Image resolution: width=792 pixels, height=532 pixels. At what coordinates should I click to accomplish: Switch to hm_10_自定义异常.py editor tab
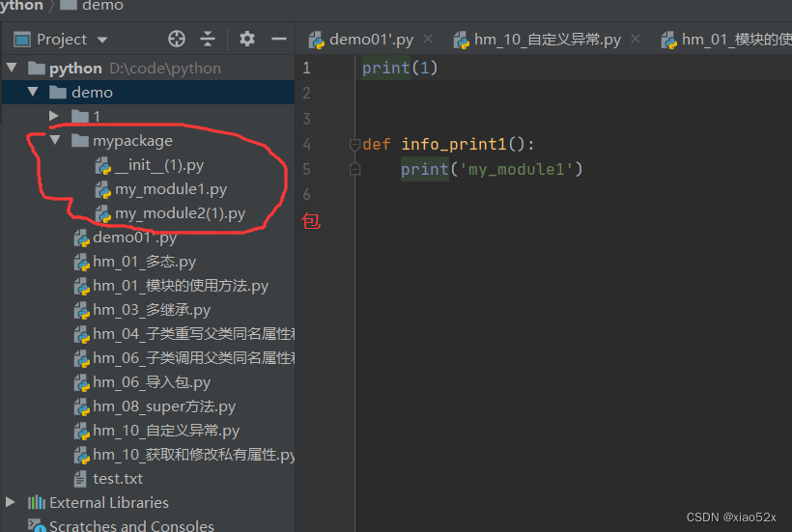[547, 40]
